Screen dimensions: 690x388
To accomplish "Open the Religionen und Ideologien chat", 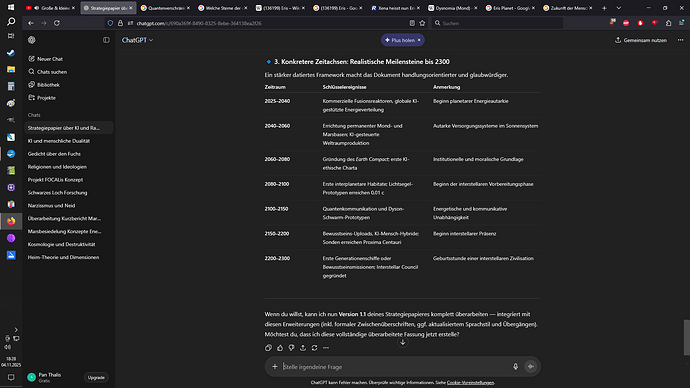I will [68, 167].
